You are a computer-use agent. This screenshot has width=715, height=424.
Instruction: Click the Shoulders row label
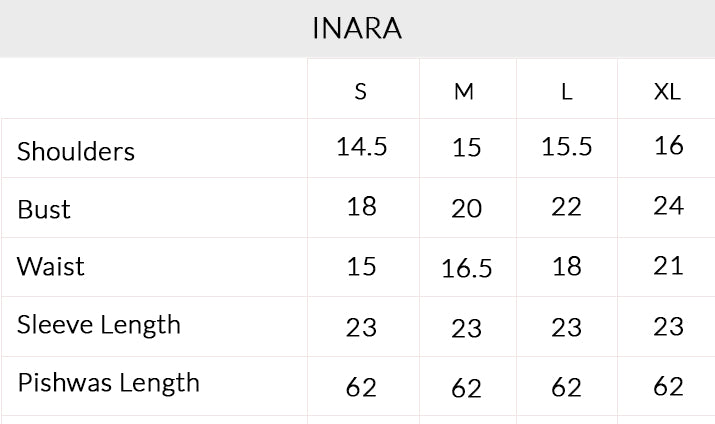[76, 151]
